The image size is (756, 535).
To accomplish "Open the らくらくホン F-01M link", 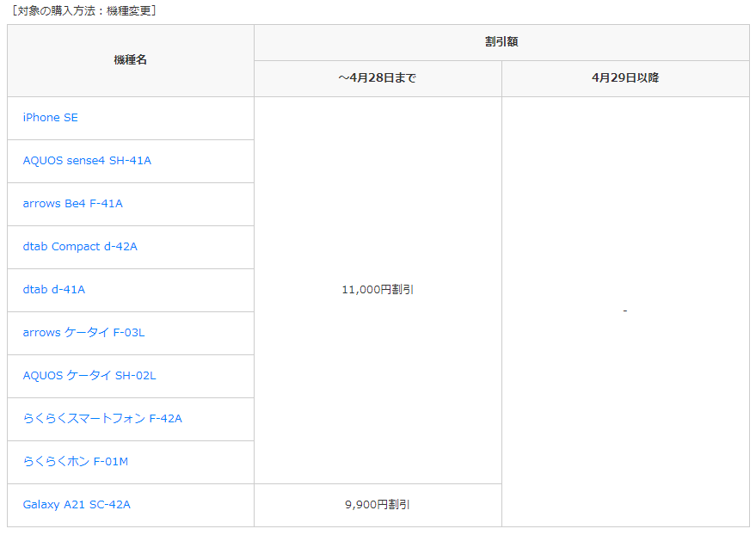I will point(76,461).
